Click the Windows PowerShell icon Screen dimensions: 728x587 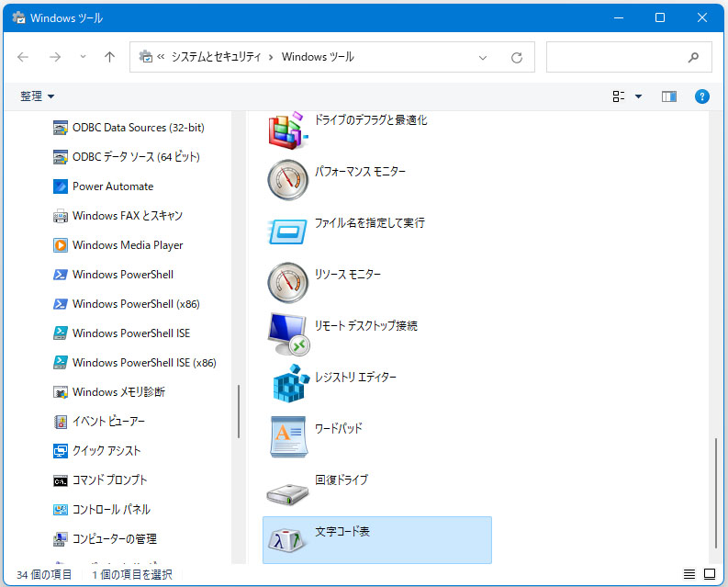tap(60, 275)
